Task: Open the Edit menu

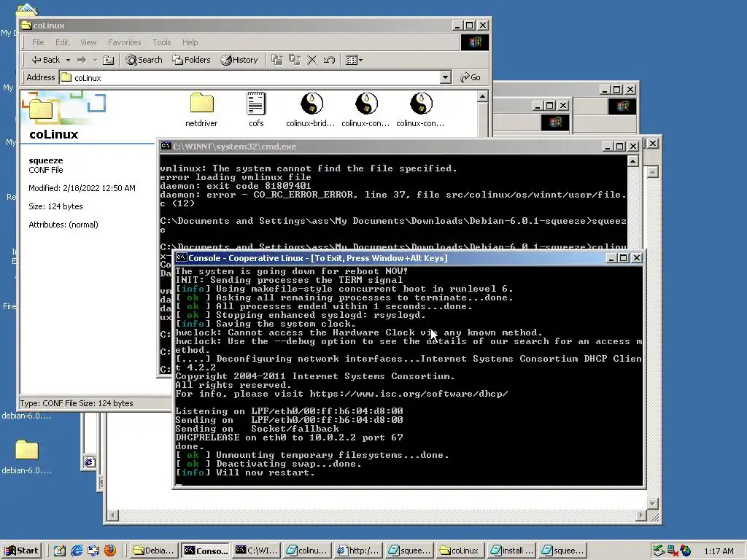Action: [x=62, y=42]
